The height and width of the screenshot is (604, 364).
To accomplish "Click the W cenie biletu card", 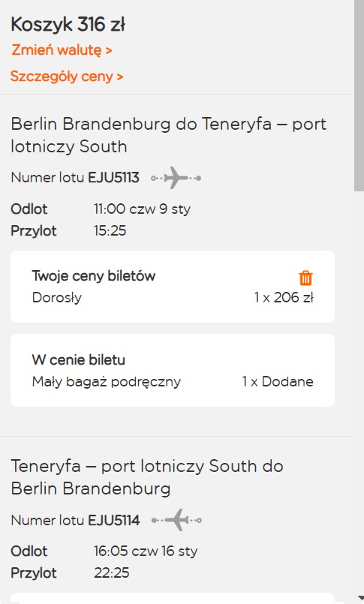I will pyautogui.click(x=172, y=370).
